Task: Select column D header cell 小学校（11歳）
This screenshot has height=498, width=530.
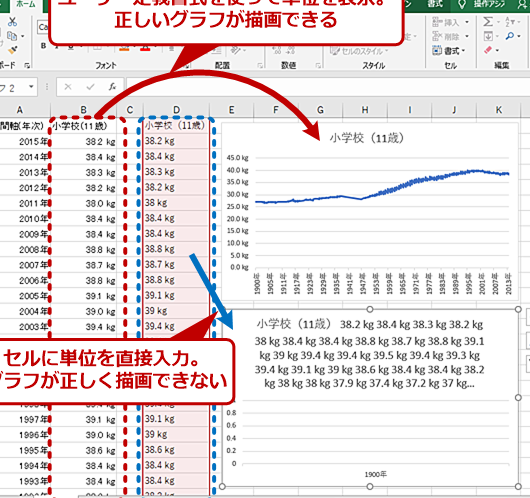Action: coord(176,126)
